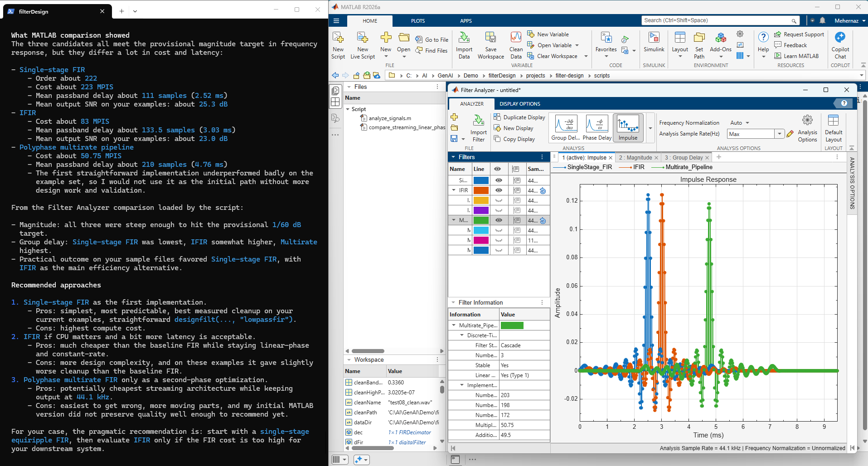Screen dimensions: 868x466
Task: Switch to the DISPLAY OPTIONS tab
Action: [x=520, y=104]
